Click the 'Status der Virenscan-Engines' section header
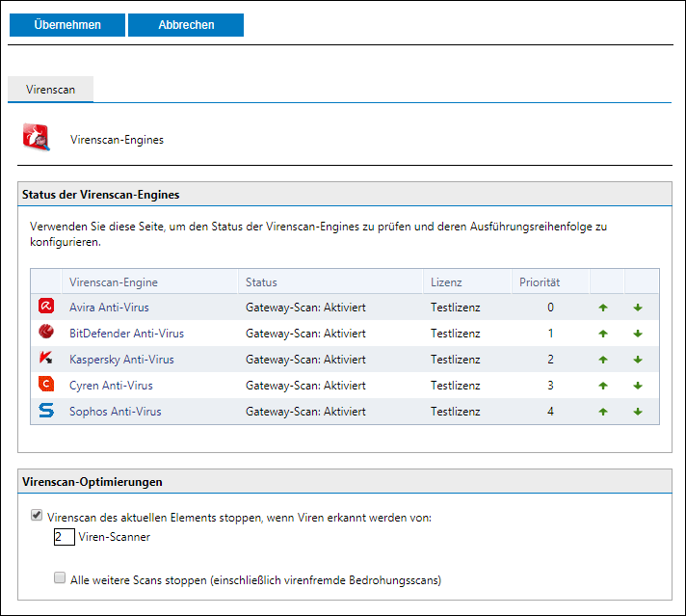Image resolution: width=686 pixels, height=616 pixels. coord(345,195)
